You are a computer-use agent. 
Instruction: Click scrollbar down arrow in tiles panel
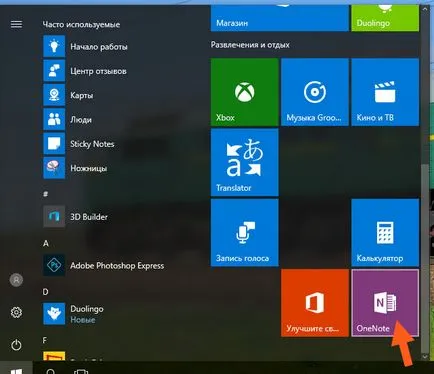pos(425,357)
